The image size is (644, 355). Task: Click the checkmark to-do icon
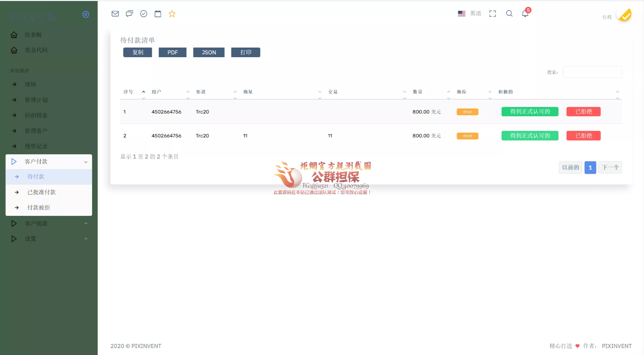point(144,14)
